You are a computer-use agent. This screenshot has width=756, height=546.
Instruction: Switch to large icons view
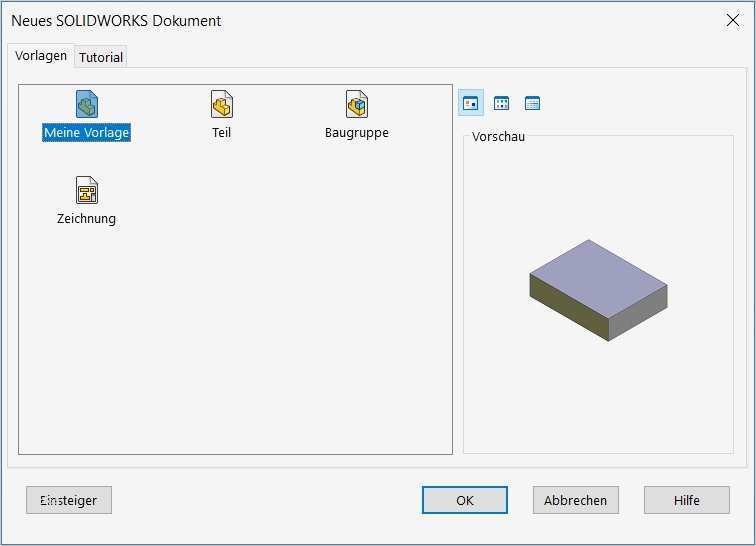471,103
